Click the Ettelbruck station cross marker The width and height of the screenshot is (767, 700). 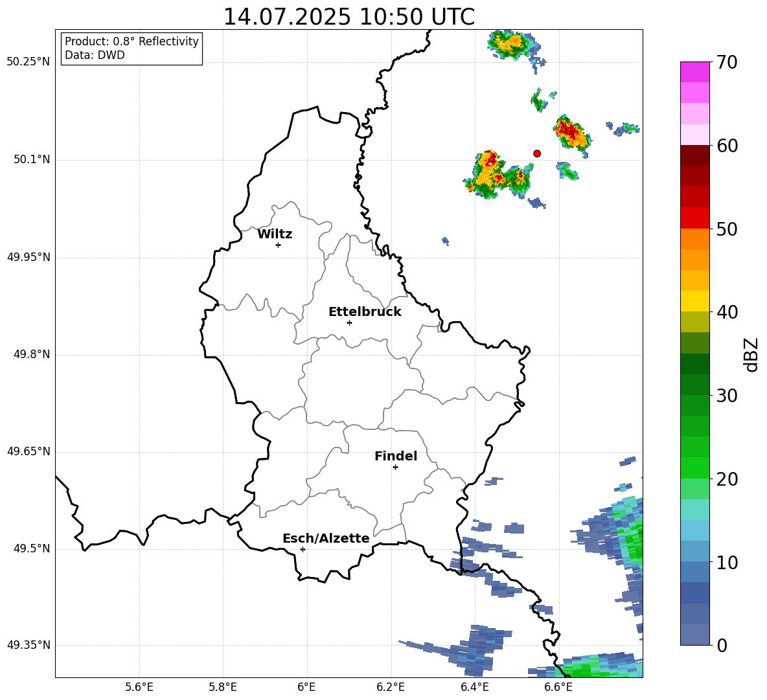pyautogui.click(x=349, y=322)
